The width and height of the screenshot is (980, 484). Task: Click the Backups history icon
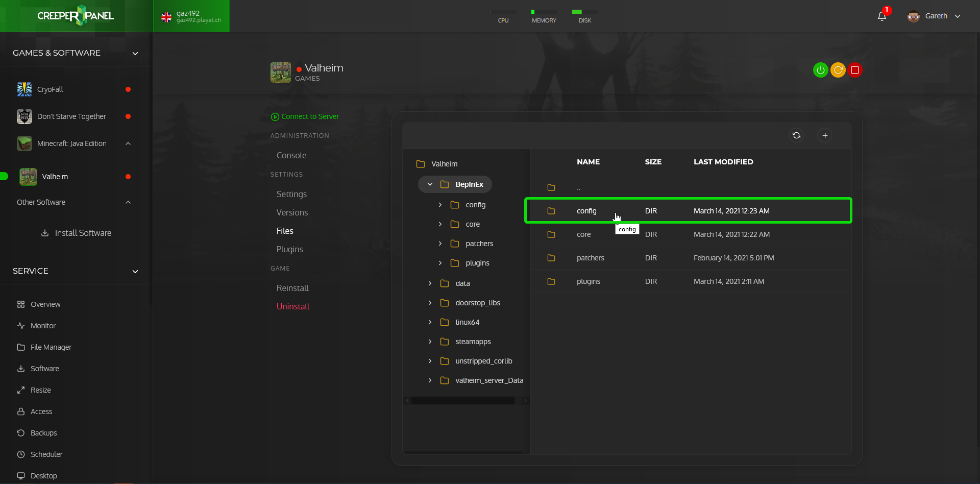[21, 433]
